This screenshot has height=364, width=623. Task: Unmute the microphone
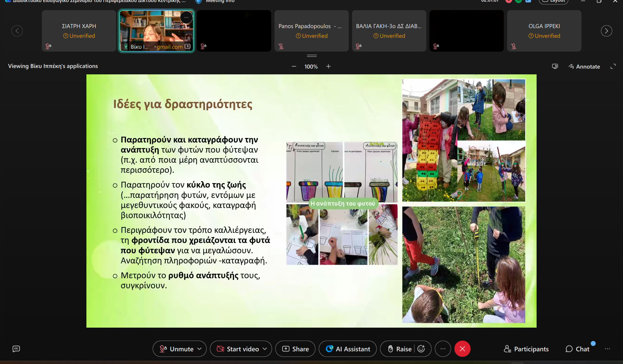[176, 349]
